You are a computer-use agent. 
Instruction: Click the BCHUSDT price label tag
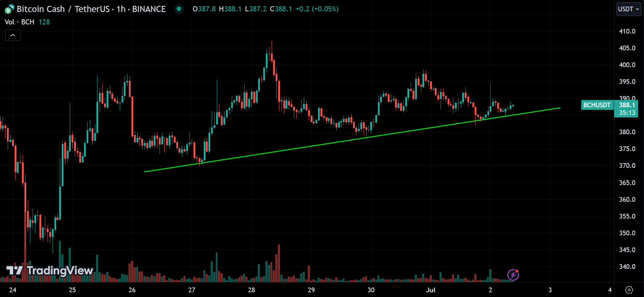pyautogui.click(x=597, y=105)
